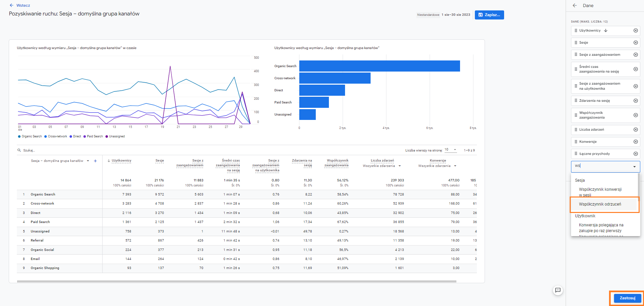Remove the Łączne przychody metric
Image resolution: width=644 pixels, height=306 pixels.
coord(636,154)
